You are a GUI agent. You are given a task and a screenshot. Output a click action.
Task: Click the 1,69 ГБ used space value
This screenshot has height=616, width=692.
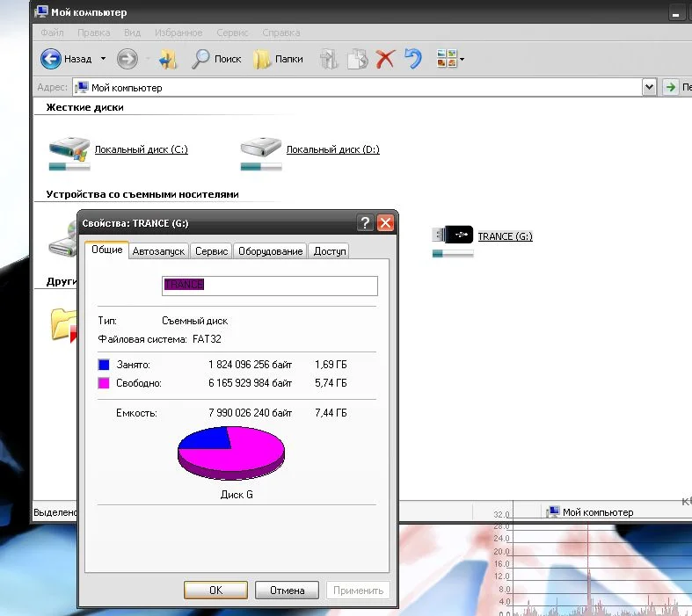pyautogui.click(x=331, y=365)
